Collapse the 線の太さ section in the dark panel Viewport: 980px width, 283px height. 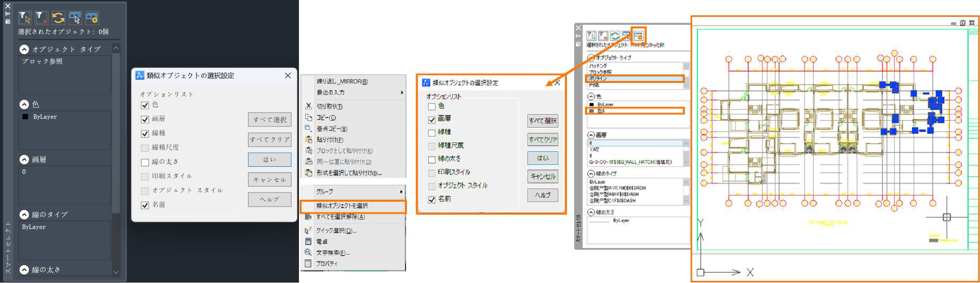tap(24, 270)
